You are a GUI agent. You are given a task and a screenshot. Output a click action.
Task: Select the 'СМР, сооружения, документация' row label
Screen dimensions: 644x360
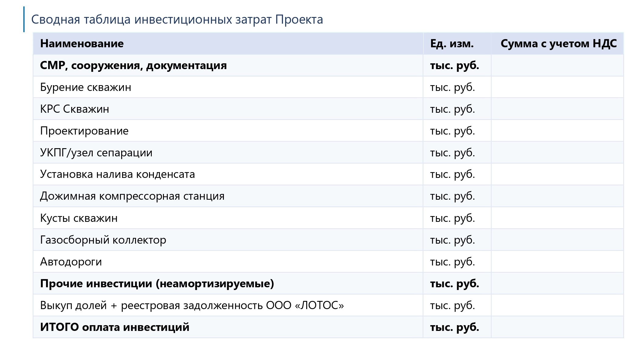(133, 65)
